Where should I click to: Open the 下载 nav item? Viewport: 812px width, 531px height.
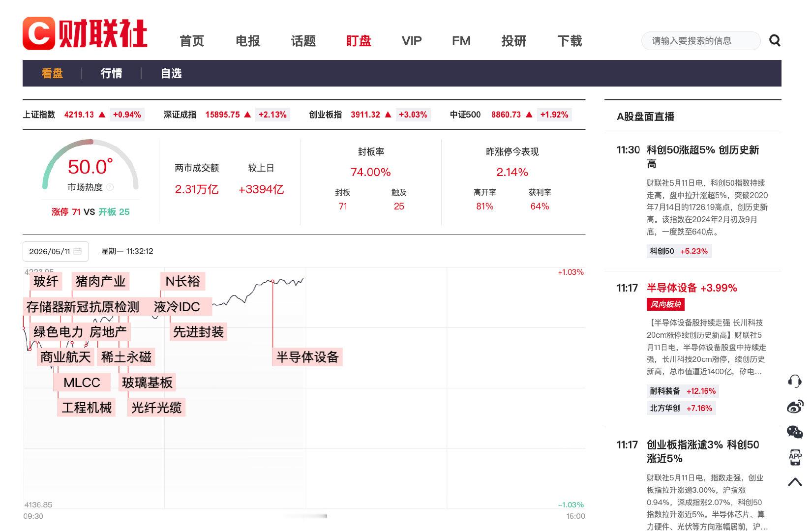570,41
